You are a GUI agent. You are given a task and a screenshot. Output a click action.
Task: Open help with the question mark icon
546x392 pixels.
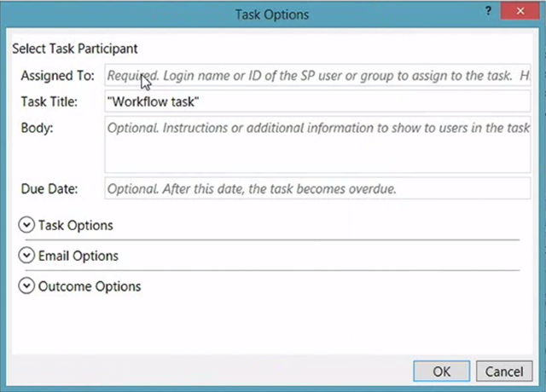pos(488,11)
